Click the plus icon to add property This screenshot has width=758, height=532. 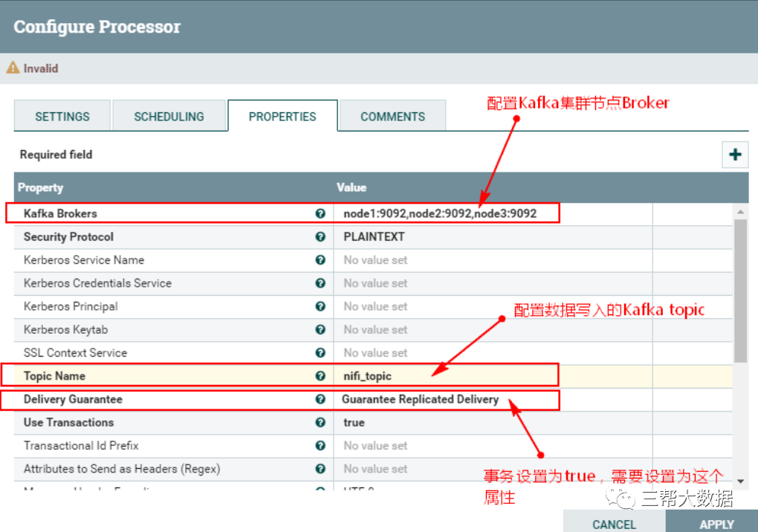tap(735, 155)
